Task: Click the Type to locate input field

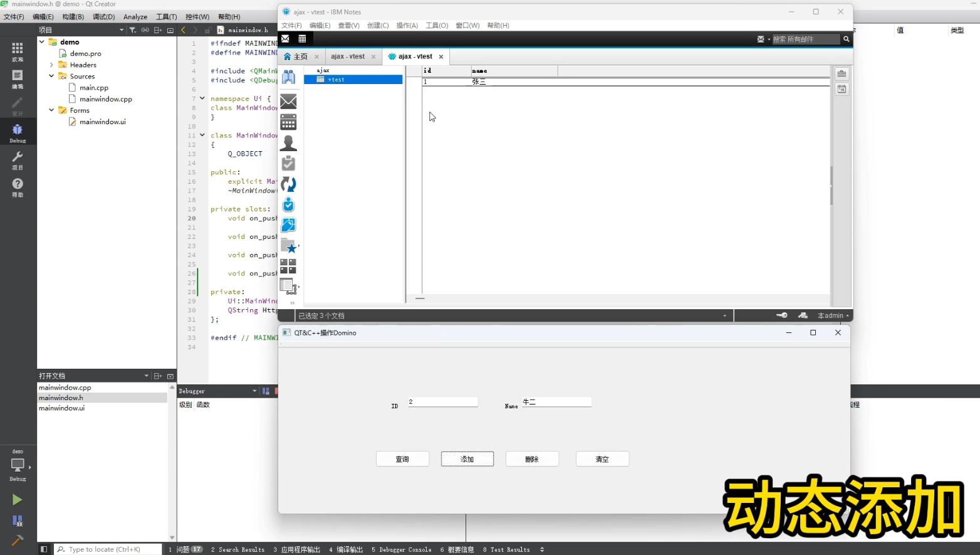Action: [x=108, y=549]
